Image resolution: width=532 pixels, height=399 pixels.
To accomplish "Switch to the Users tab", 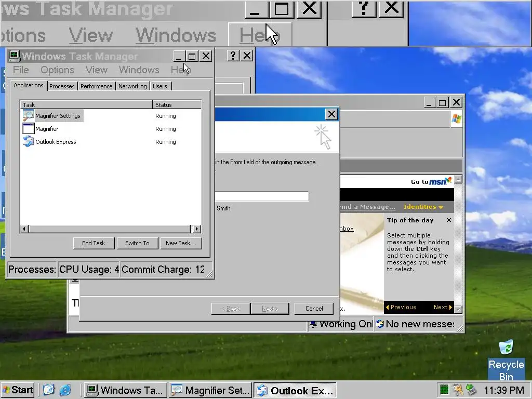I will [160, 86].
